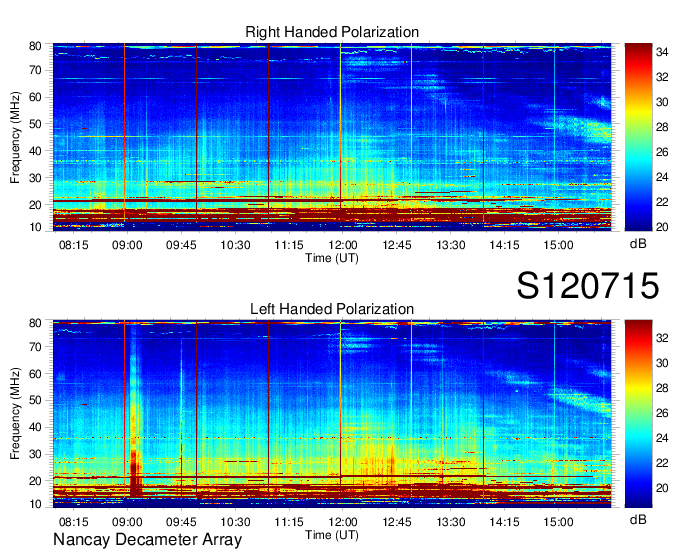This screenshot has height=552, width=680.
Task: Click the Left Handed spectrogram plot area
Action: [x=332, y=414]
